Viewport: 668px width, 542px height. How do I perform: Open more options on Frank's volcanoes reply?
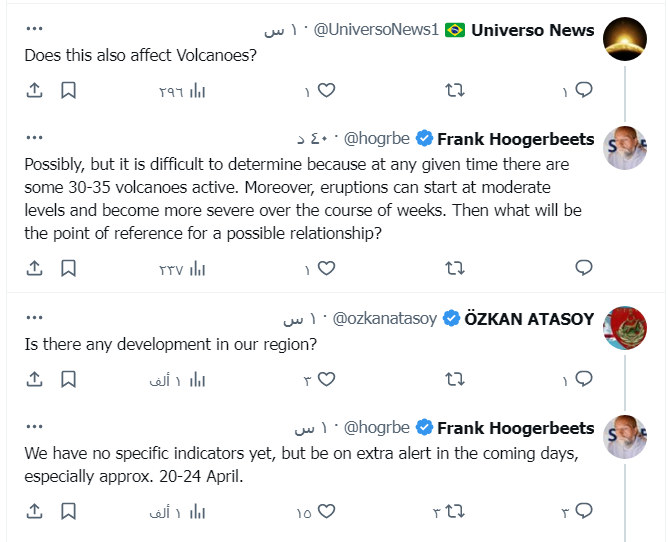[34, 138]
